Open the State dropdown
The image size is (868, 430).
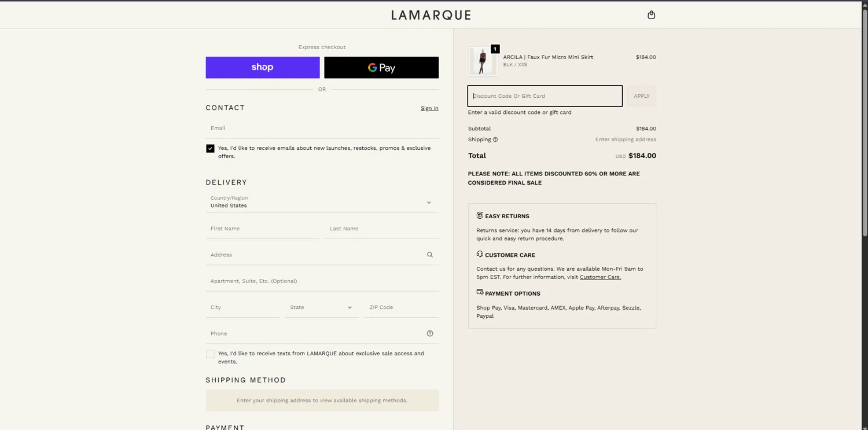pos(321,307)
